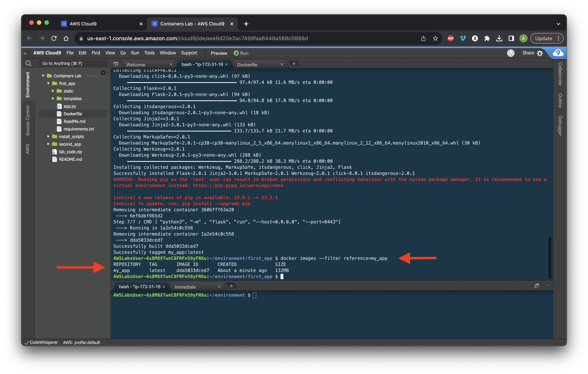Open the Vimeo extension icon
Image resolution: width=588 pixels, height=374 pixels.
point(463,38)
